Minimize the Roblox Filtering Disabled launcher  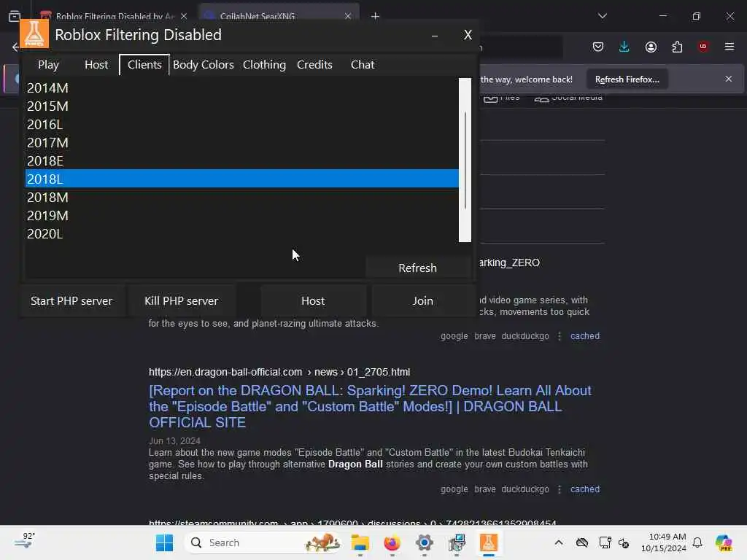435,35
